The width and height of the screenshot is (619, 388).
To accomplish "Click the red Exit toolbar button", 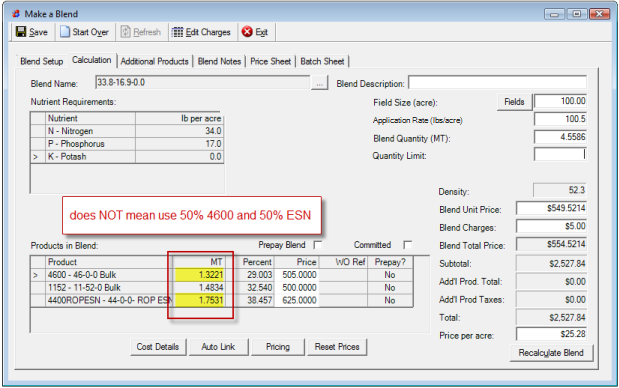I will (255, 32).
